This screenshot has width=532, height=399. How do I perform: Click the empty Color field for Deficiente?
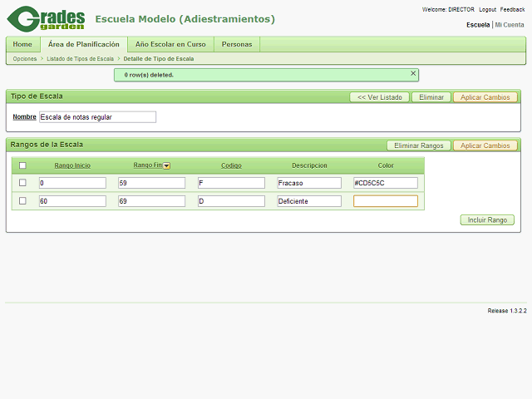[x=385, y=201]
